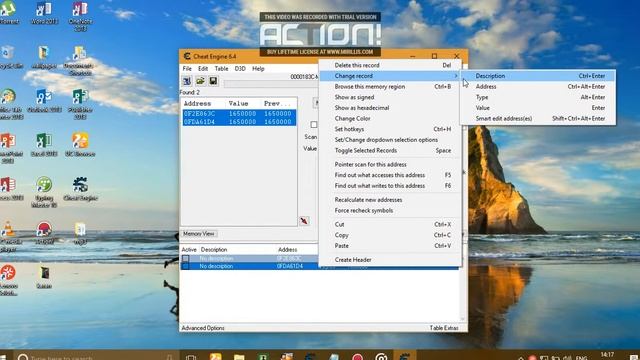Open OneNote 2013 desktop shortcut

80,16
